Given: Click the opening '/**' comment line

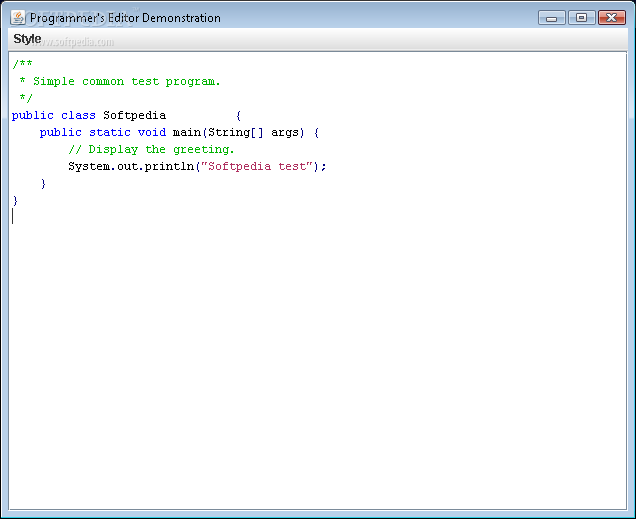Looking at the screenshot, I should pyautogui.click(x=22, y=64).
